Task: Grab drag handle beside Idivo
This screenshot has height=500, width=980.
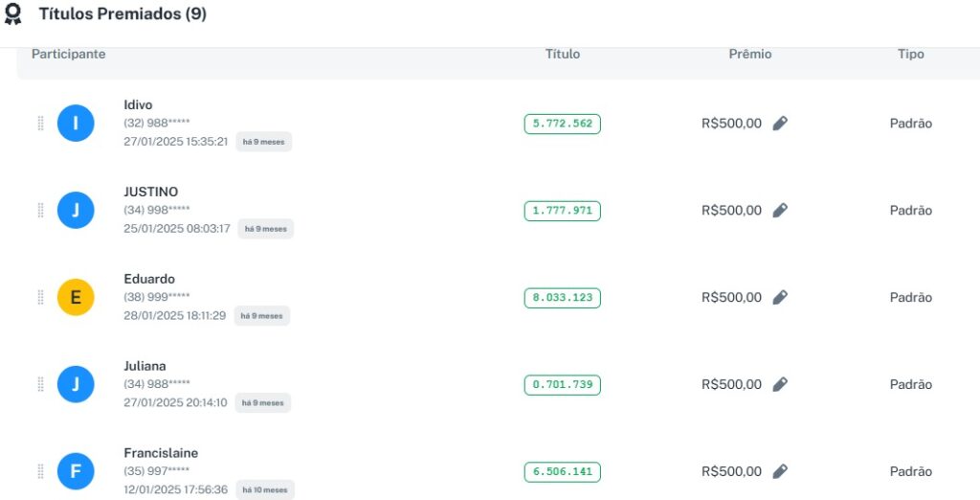Action: tap(40, 124)
